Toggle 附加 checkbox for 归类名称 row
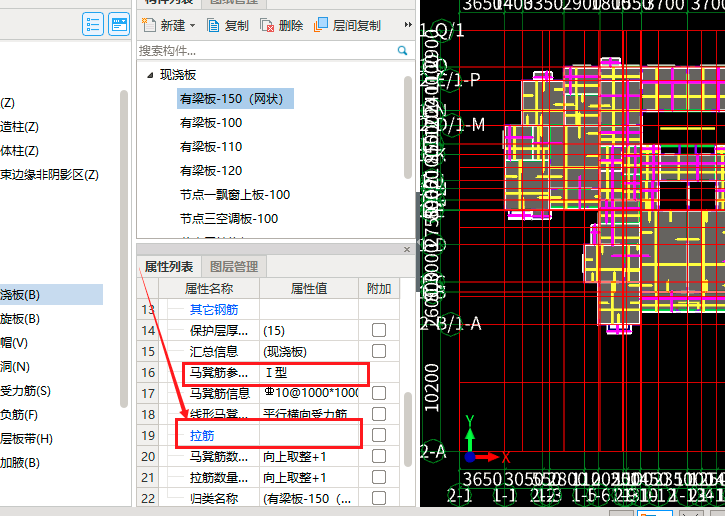Screen dimensions: 725x516 click(379, 498)
